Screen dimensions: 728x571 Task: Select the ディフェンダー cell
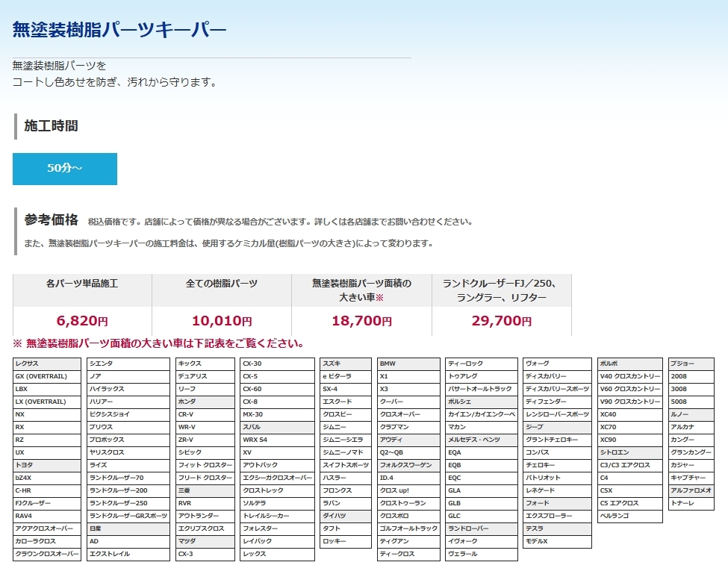coord(557,402)
